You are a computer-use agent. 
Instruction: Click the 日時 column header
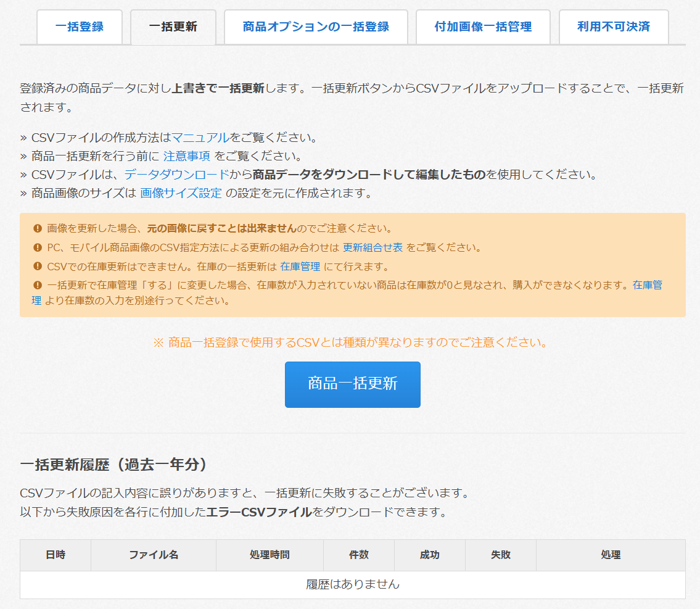pyautogui.click(x=56, y=555)
